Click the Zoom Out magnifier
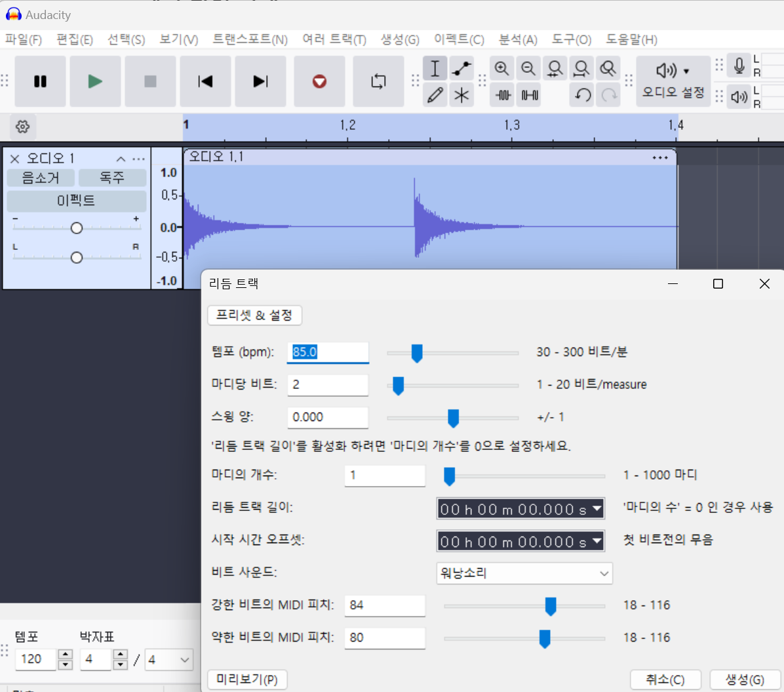The height and width of the screenshot is (692, 784). (528, 68)
